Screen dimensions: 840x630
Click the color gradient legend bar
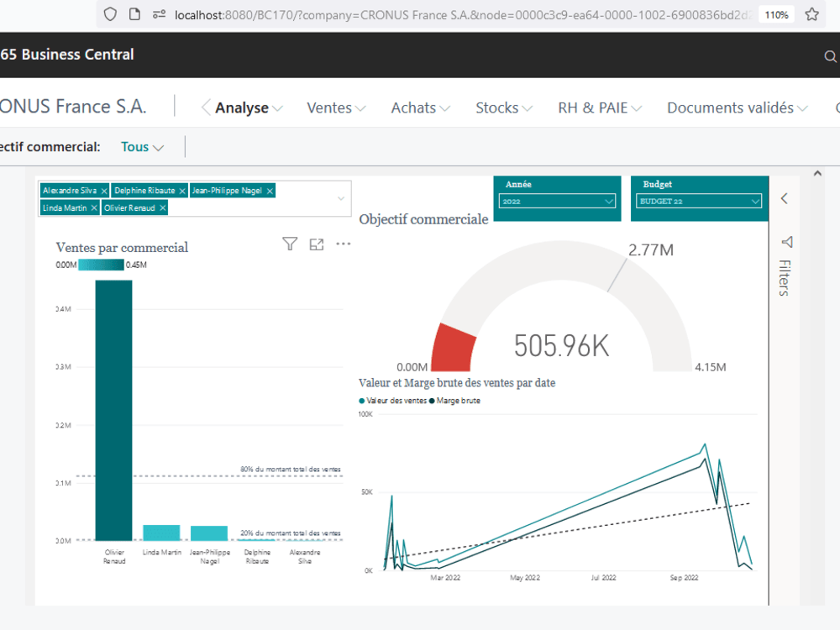pyautogui.click(x=102, y=265)
